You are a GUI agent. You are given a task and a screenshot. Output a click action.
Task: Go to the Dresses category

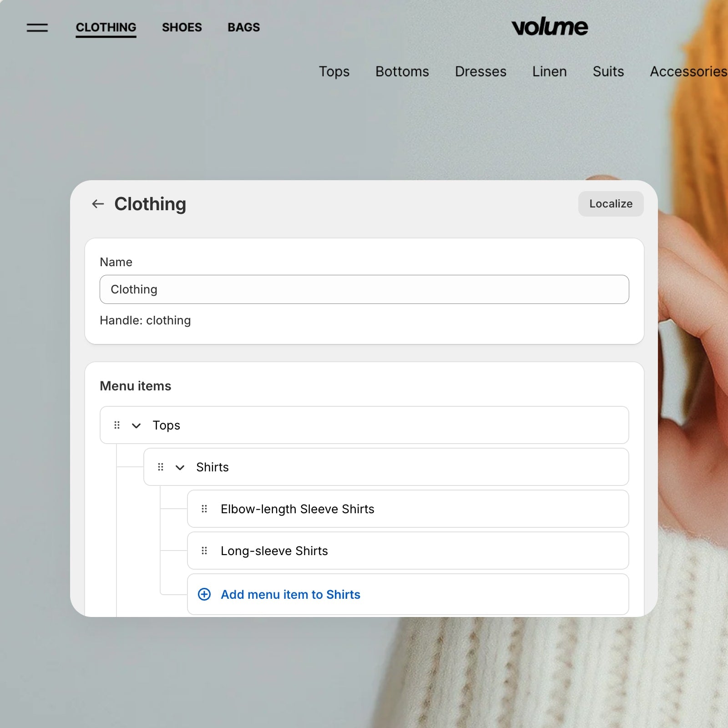click(x=480, y=71)
